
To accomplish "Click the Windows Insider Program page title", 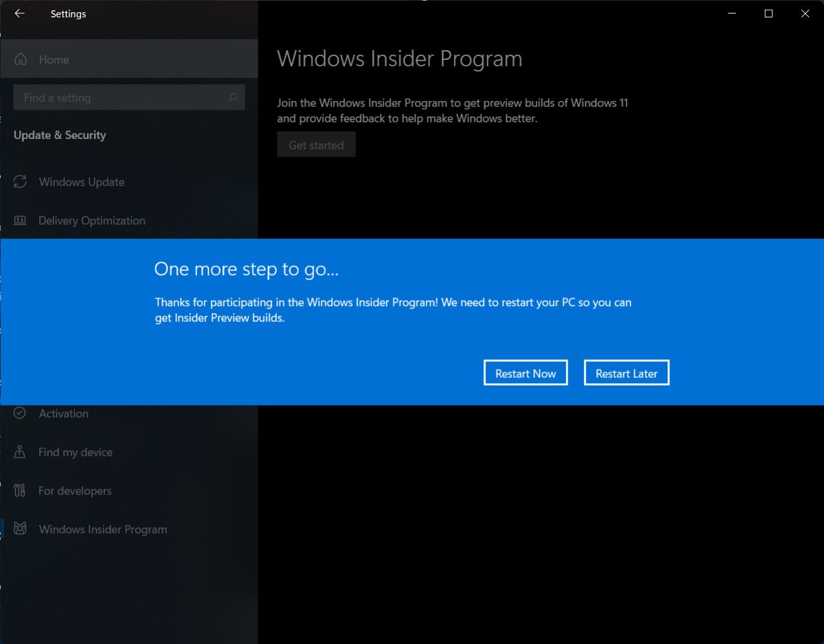I will [400, 59].
